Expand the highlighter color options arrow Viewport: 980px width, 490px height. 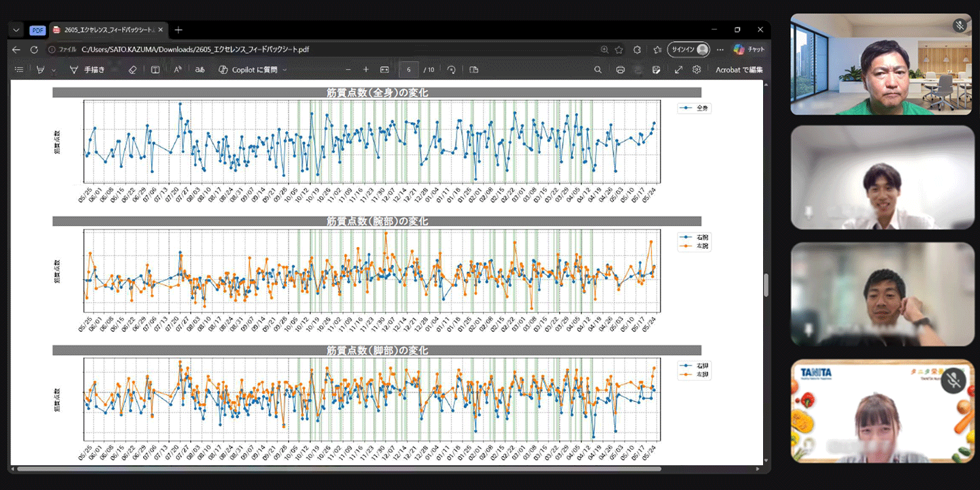[x=54, y=70]
